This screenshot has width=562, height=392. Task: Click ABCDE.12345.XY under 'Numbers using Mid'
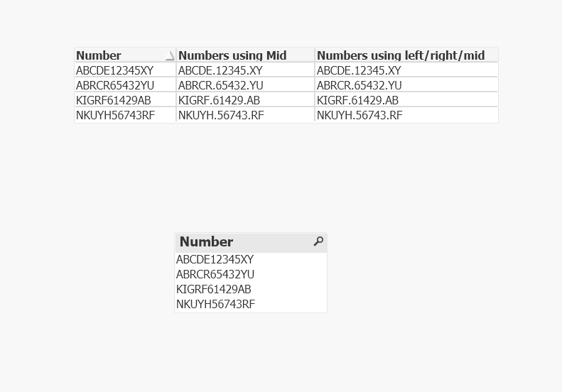(x=220, y=70)
